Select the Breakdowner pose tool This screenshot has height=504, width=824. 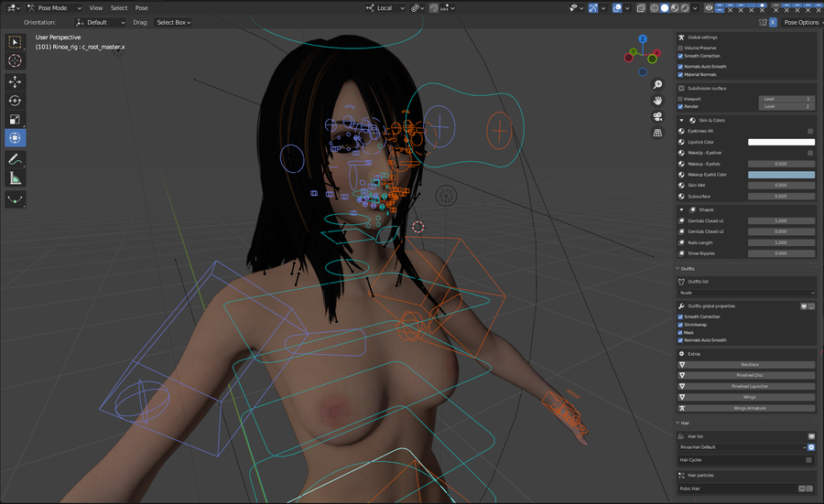pyautogui.click(x=15, y=199)
